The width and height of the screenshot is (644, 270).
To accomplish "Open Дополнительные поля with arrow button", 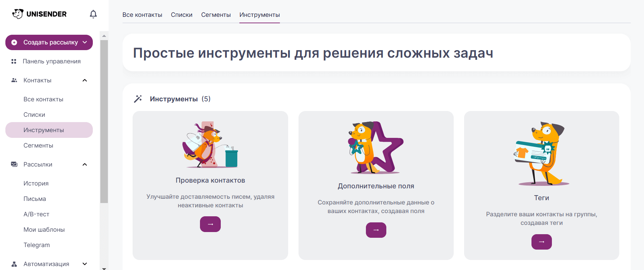I will (x=376, y=230).
